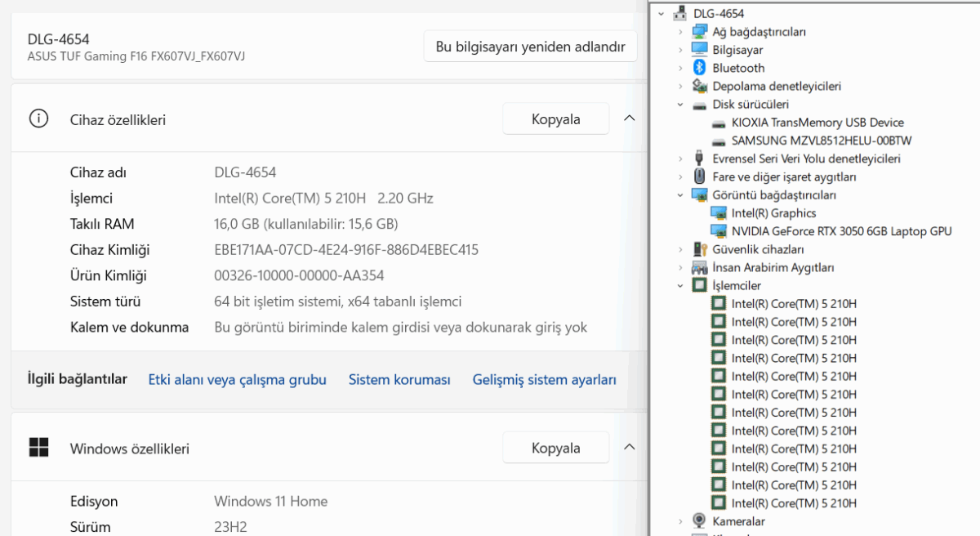This screenshot has height=536, width=980.
Task: Select the Intel(R) Graphics entry
Action: (x=773, y=213)
